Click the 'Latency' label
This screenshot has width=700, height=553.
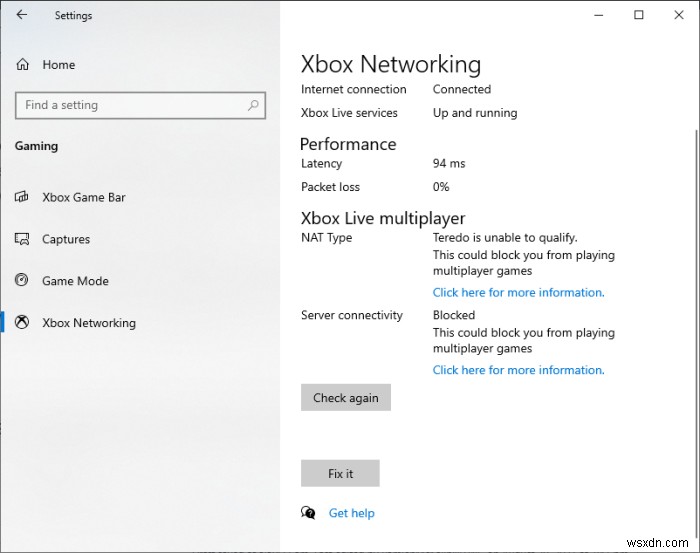pos(321,163)
